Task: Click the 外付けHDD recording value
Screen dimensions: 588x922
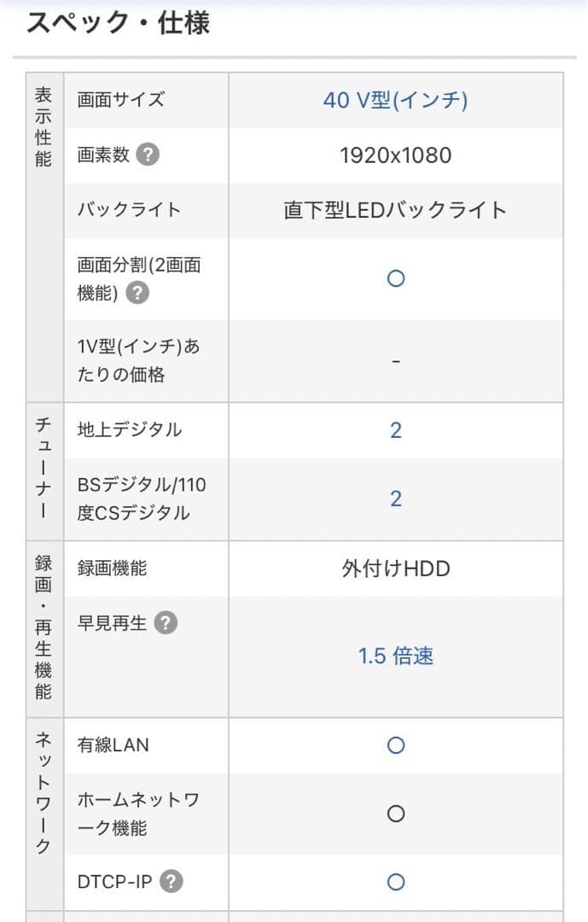Action: coord(395,568)
